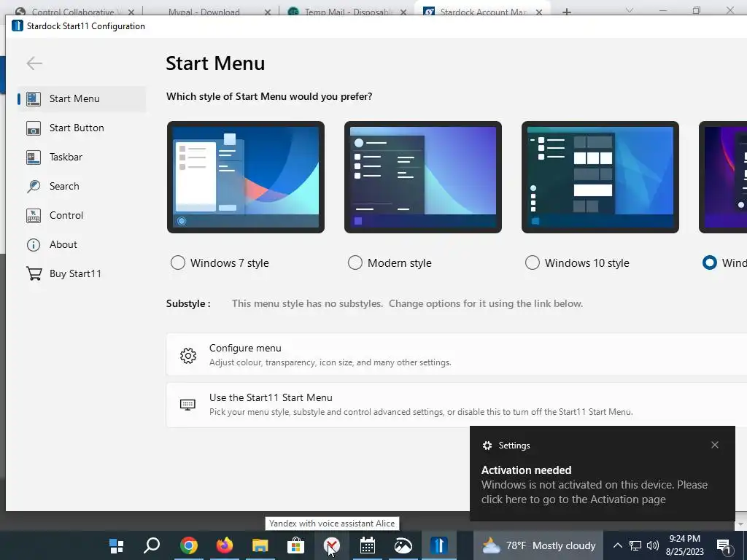Image resolution: width=747 pixels, height=560 pixels.
Task: Open the Action Center notifications icon
Action: (724, 545)
